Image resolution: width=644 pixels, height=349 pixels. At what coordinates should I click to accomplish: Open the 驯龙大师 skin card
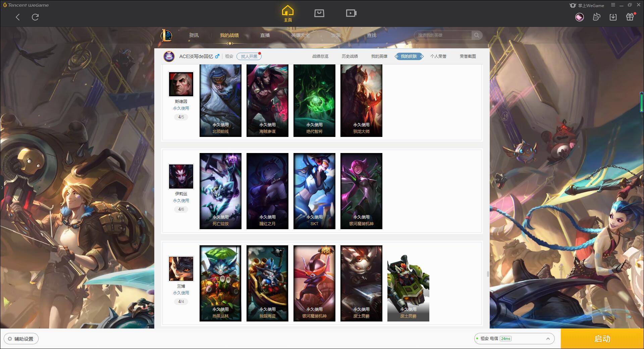361,101
